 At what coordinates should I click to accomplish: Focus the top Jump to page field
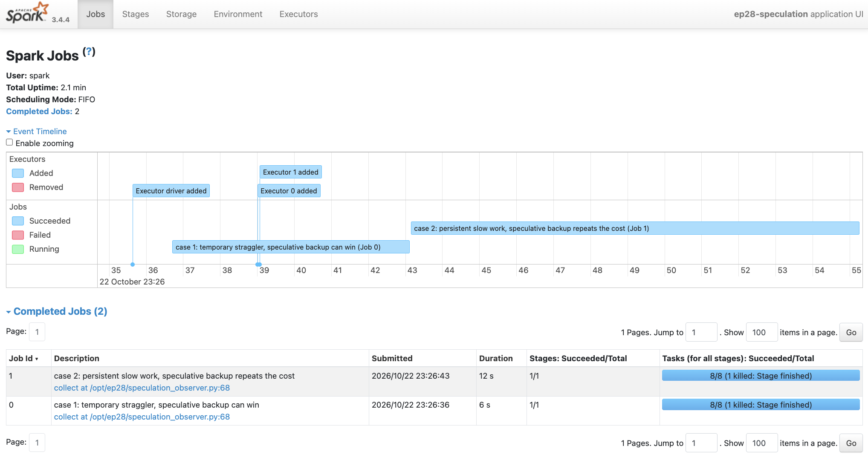701,332
